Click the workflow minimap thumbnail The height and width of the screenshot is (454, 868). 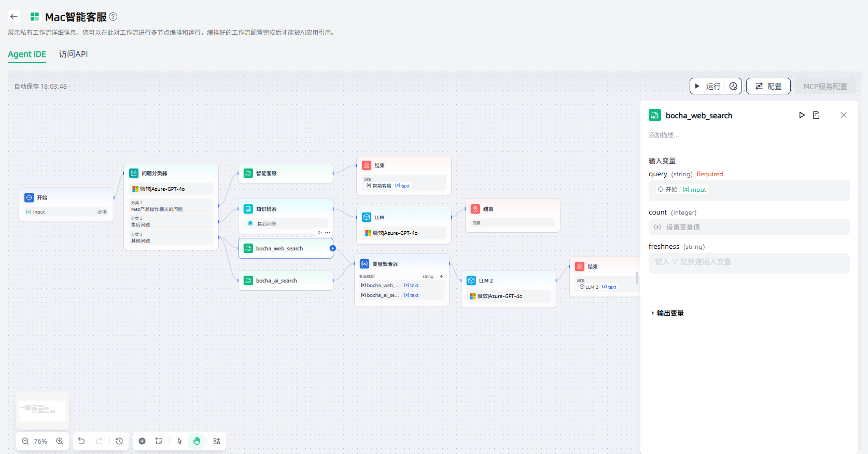point(43,410)
